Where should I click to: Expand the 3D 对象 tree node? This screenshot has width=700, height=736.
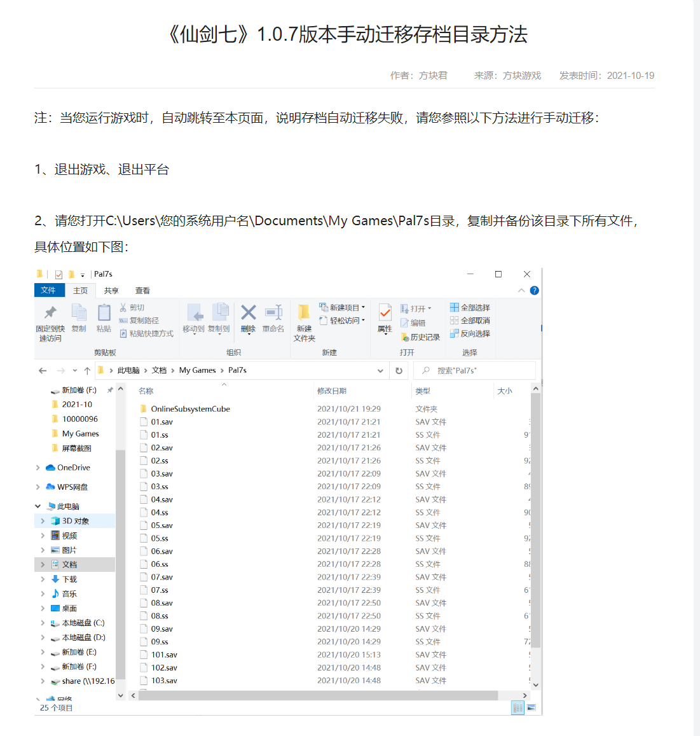[x=43, y=521]
